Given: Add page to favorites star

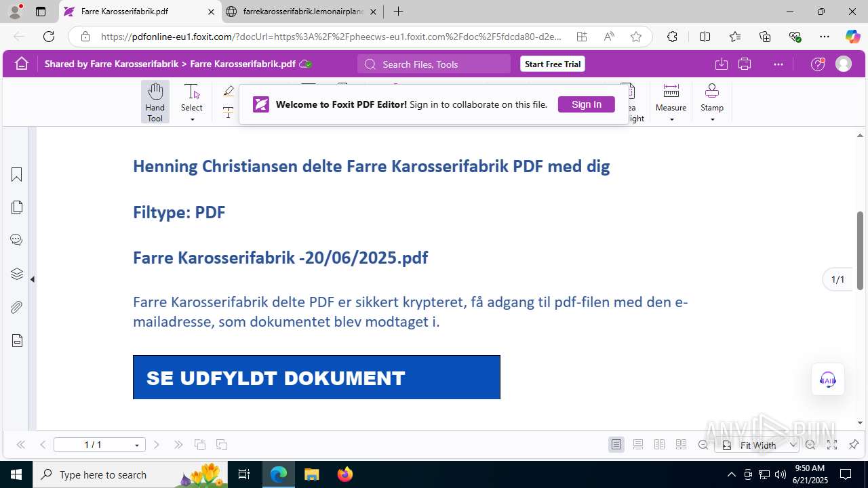Looking at the screenshot, I should [636, 37].
